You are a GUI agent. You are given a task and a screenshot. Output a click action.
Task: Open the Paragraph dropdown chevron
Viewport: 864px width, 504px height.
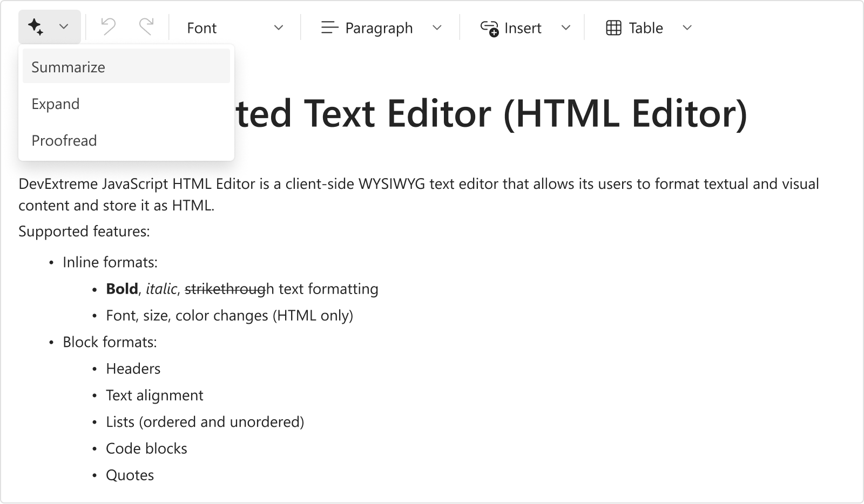[437, 28]
